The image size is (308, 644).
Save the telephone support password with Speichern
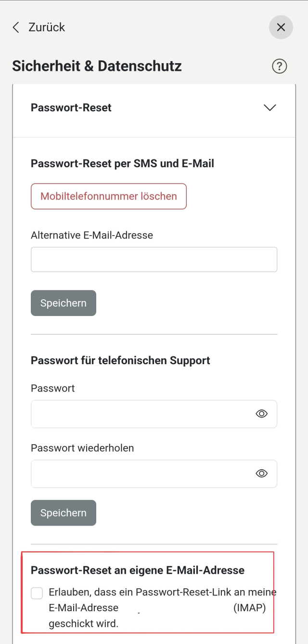click(x=64, y=513)
